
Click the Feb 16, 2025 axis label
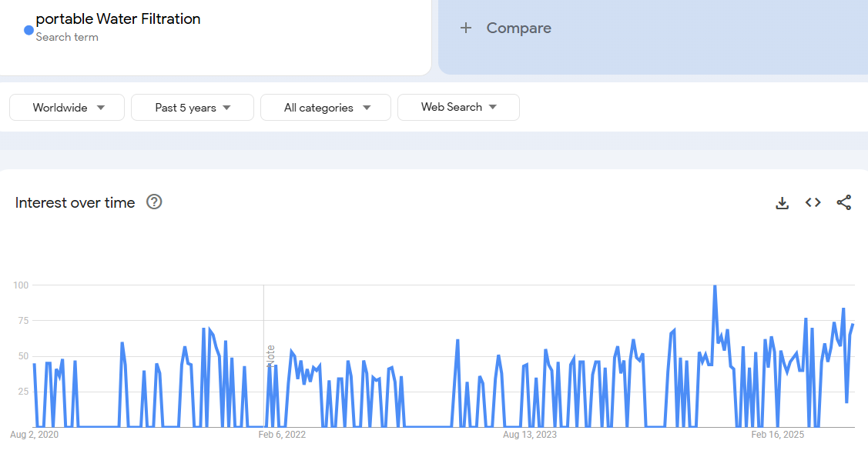[x=777, y=435]
